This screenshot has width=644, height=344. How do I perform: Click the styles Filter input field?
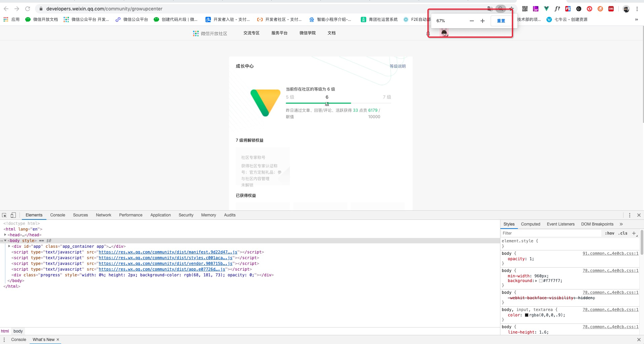coord(551,233)
